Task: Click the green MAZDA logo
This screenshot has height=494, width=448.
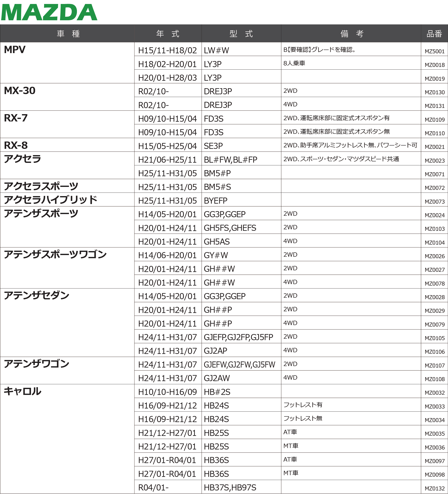Action: pyautogui.click(x=49, y=12)
